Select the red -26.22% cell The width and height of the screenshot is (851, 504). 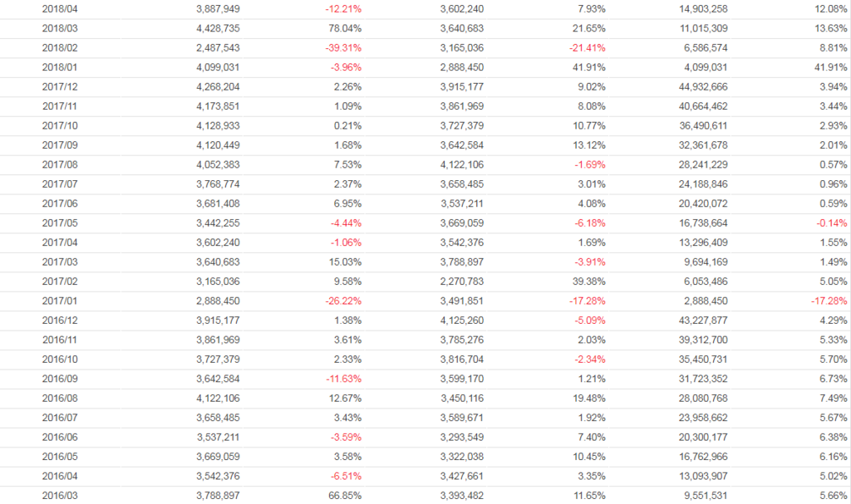click(342, 301)
